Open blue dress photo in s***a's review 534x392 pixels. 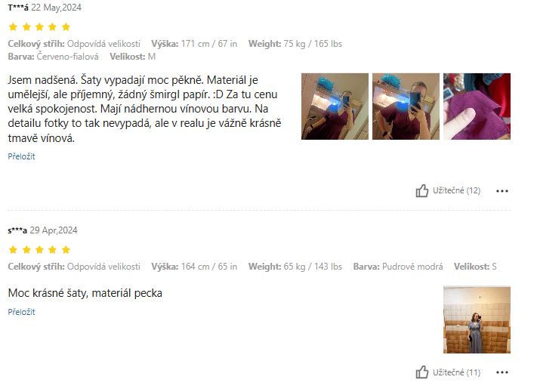coord(477,319)
